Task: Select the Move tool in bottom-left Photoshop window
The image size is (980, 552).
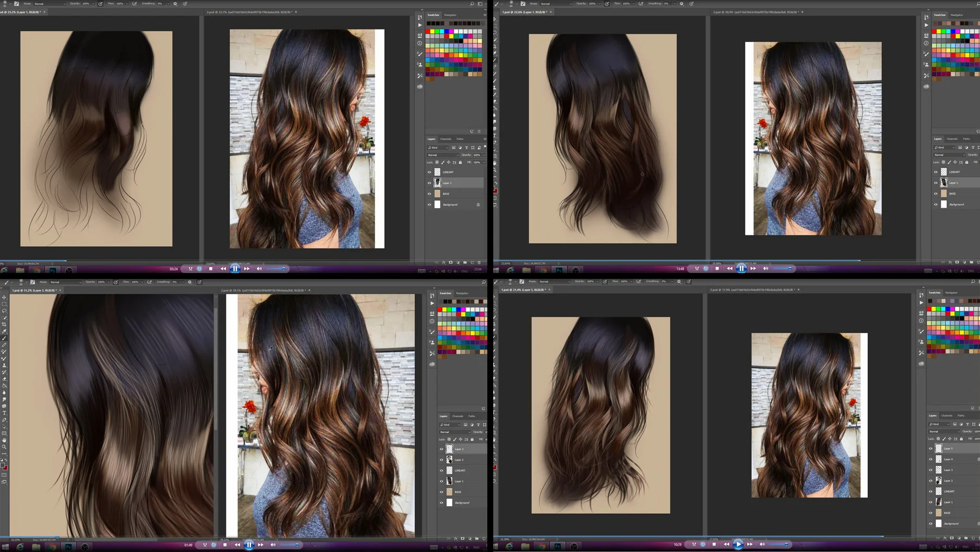Action: [4, 298]
